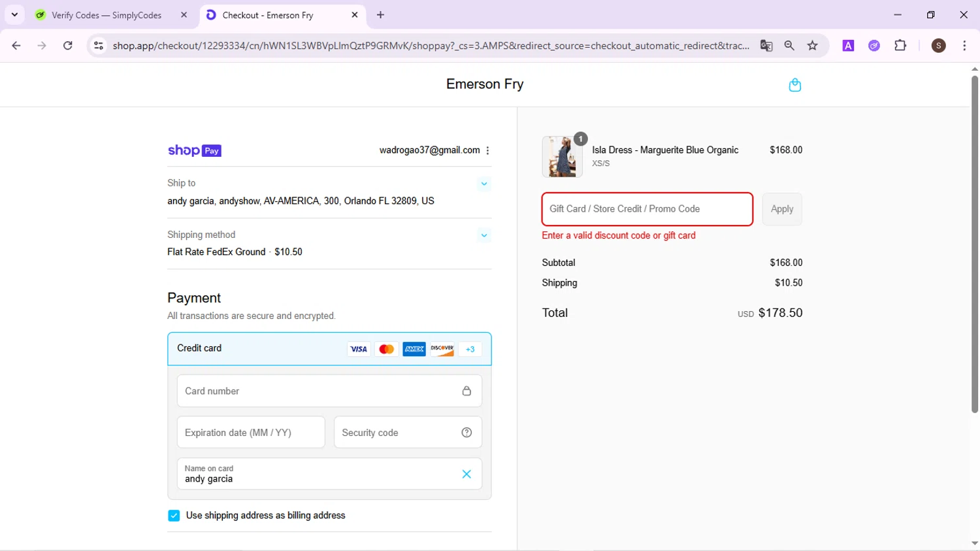This screenshot has width=980, height=551.
Task: Clear the Name on card field
Action: [x=466, y=474]
